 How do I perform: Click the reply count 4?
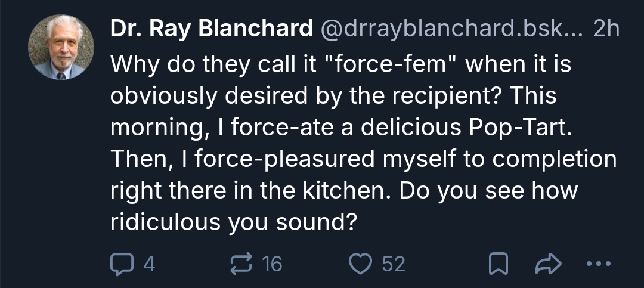(148, 264)
